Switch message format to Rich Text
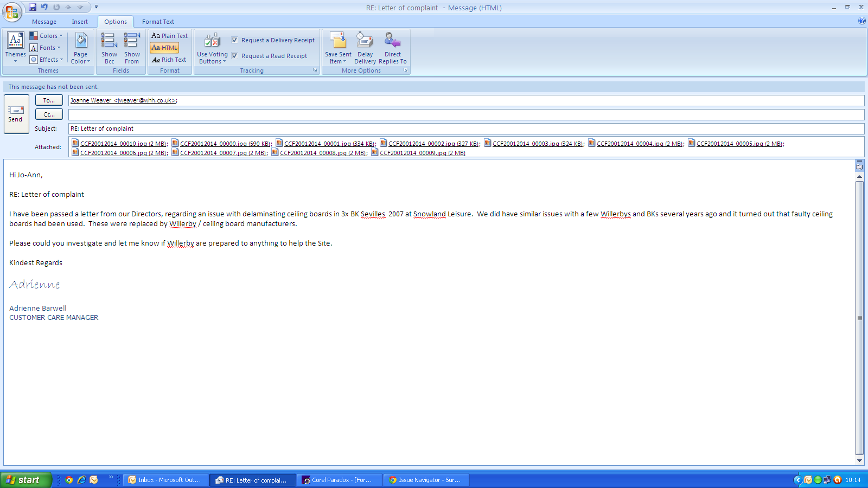868x488 pixels. tap(169, 60)
